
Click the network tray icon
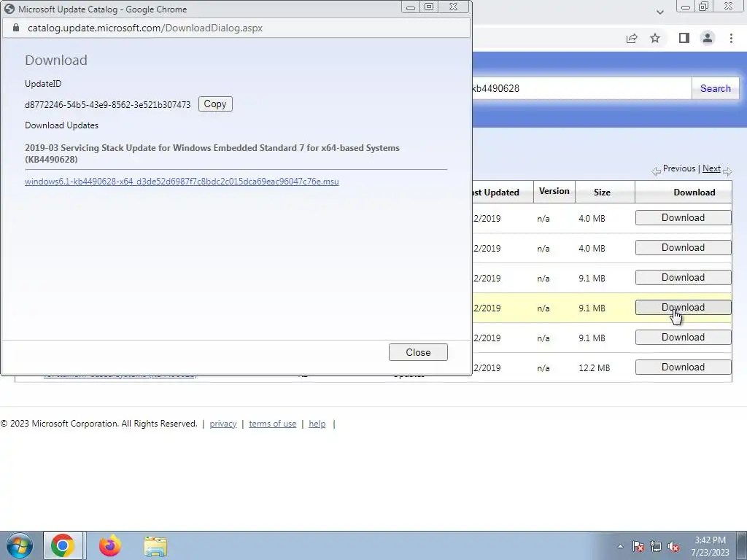point(656,546)
